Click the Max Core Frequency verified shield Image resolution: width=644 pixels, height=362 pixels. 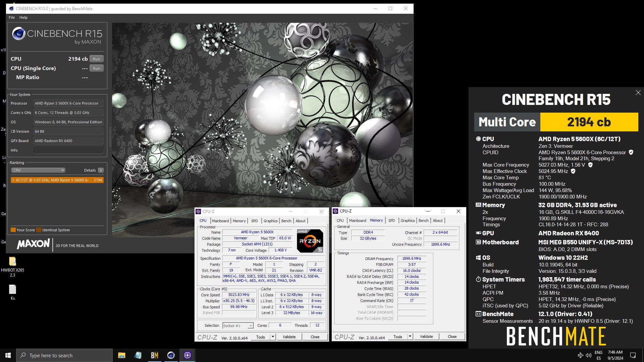click(590, 165)
